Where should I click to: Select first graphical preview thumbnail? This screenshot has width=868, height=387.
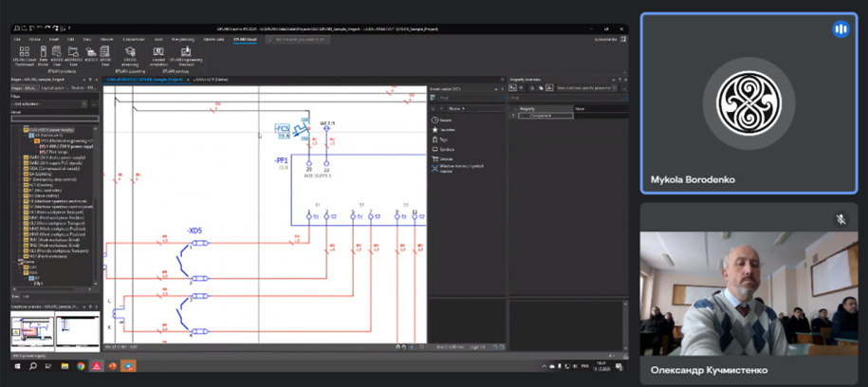[32, 332]
